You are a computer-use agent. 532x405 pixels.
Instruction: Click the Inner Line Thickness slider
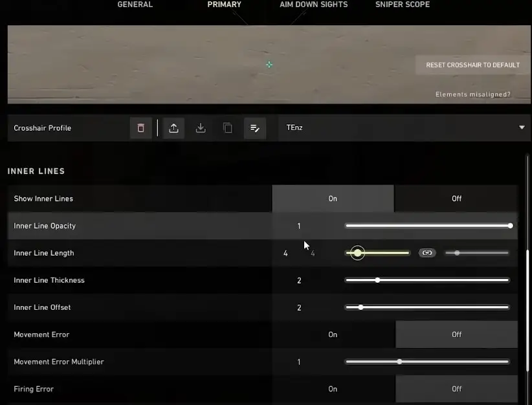pyautogui.click(x=427, y=280)
